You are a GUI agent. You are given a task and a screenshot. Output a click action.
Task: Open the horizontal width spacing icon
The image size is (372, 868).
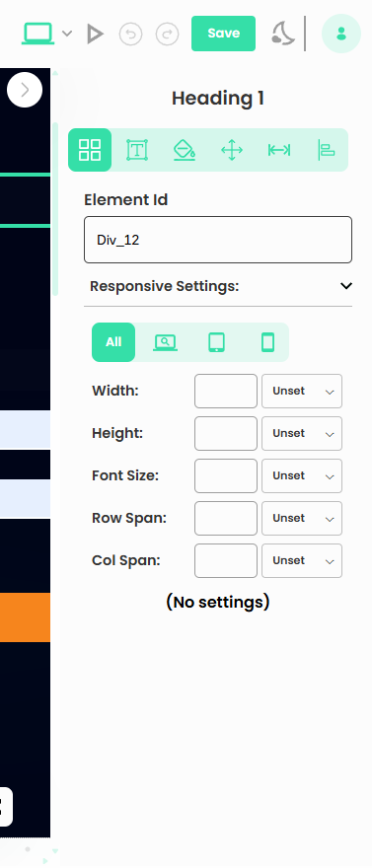(x=279, y=150)
